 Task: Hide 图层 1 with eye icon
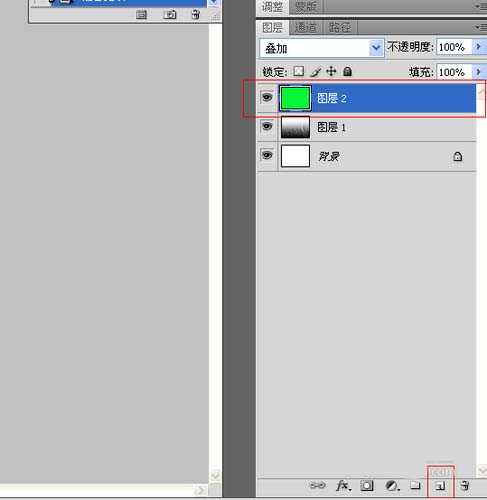pos(267,126)
